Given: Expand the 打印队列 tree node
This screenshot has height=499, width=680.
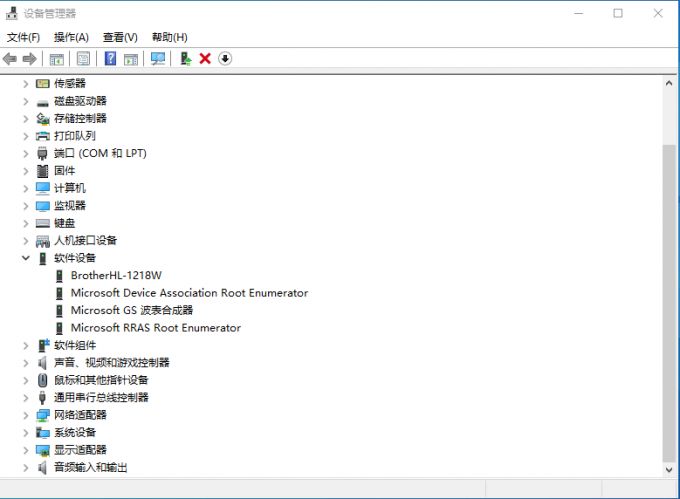Looking at the screenshot, I should pyautogui.click(x=26, y=136).
